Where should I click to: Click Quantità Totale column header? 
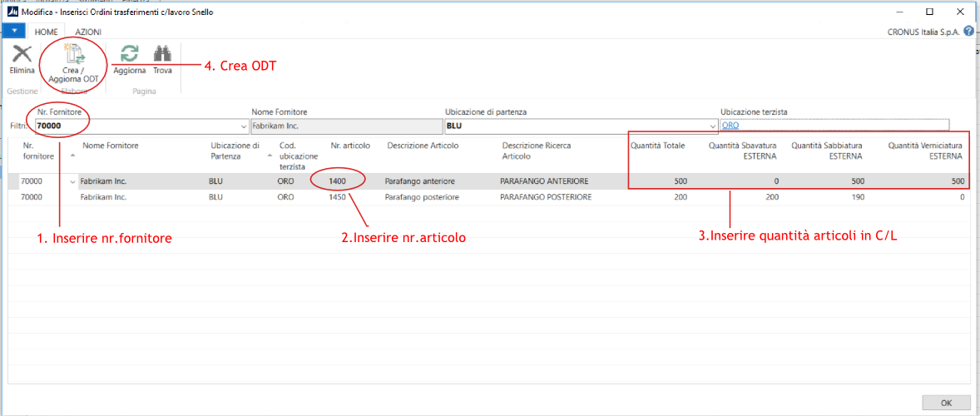pos(657,146)
